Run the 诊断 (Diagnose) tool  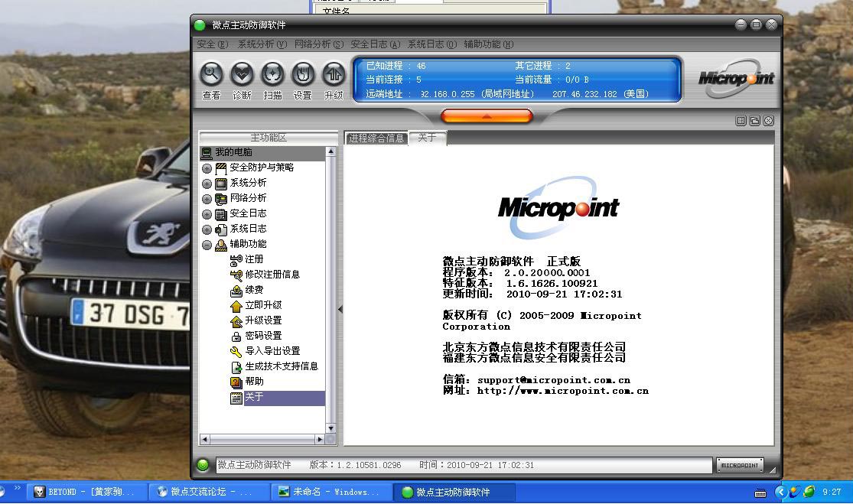242,74
